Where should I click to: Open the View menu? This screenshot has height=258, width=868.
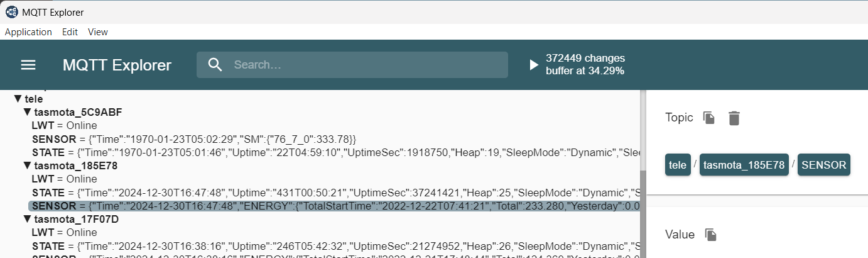point(98,31)
